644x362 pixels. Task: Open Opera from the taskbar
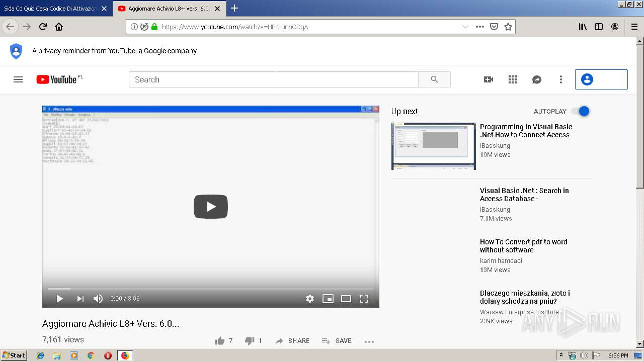pos(108,355)
